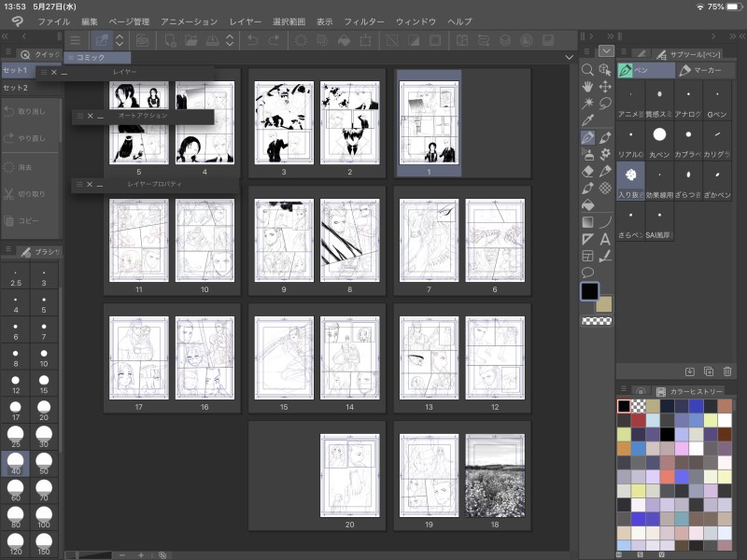Choose the 丸ペン pen sub tool
747x560 pixels.
pyautogui.click(x=659, y=141)
